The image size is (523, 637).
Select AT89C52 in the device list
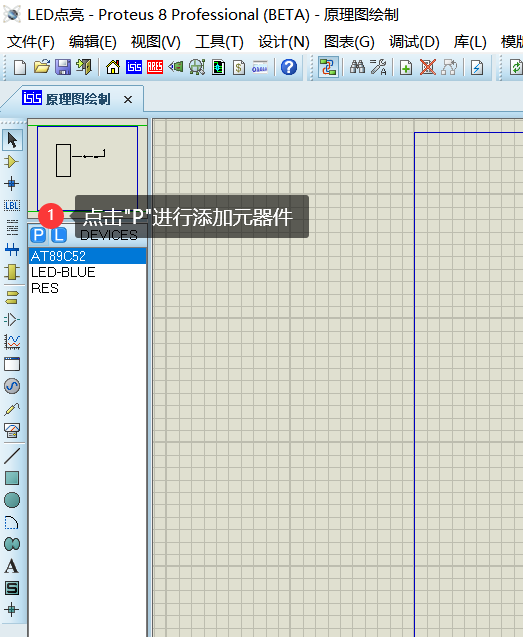(87, 256)
